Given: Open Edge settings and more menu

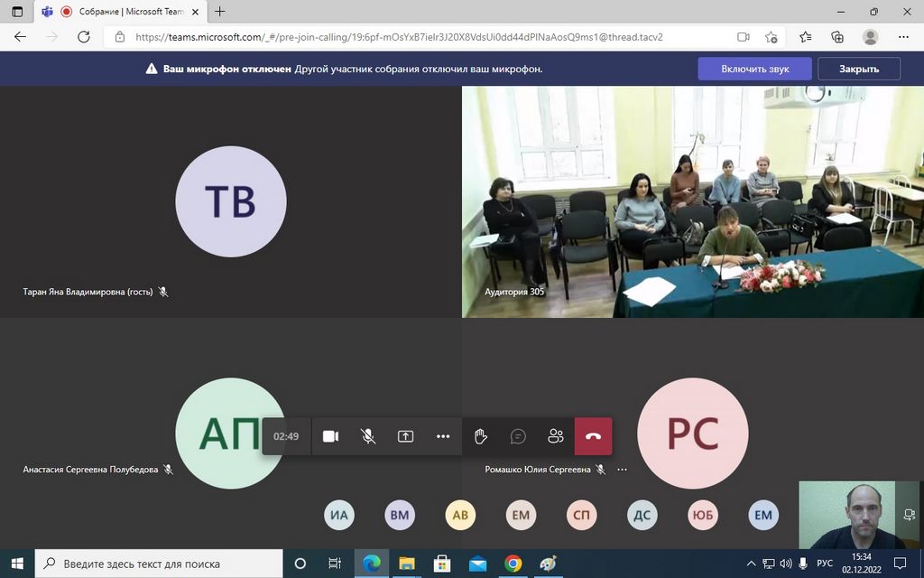Looking at the screenshot, I should [x=903, y=37].
